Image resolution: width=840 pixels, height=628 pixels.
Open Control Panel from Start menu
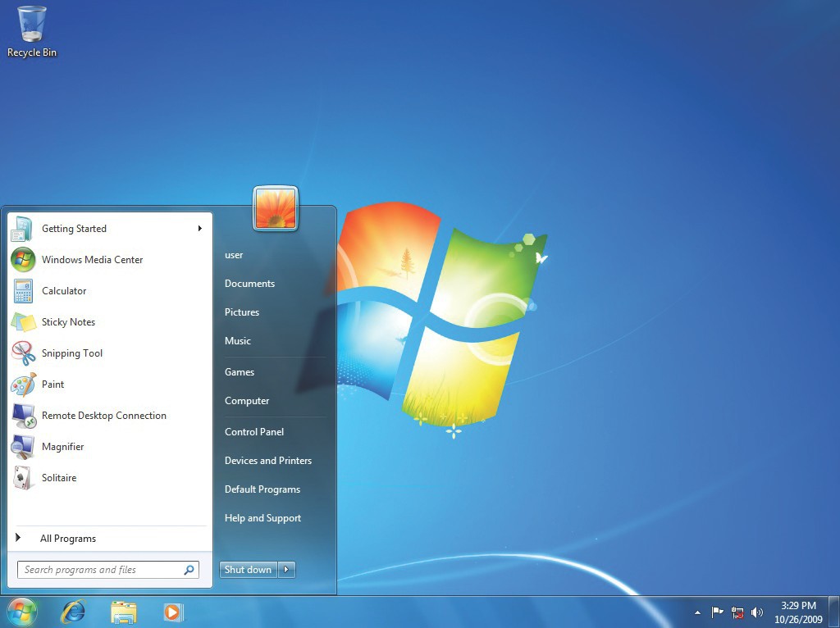click(x=254, y=432)
